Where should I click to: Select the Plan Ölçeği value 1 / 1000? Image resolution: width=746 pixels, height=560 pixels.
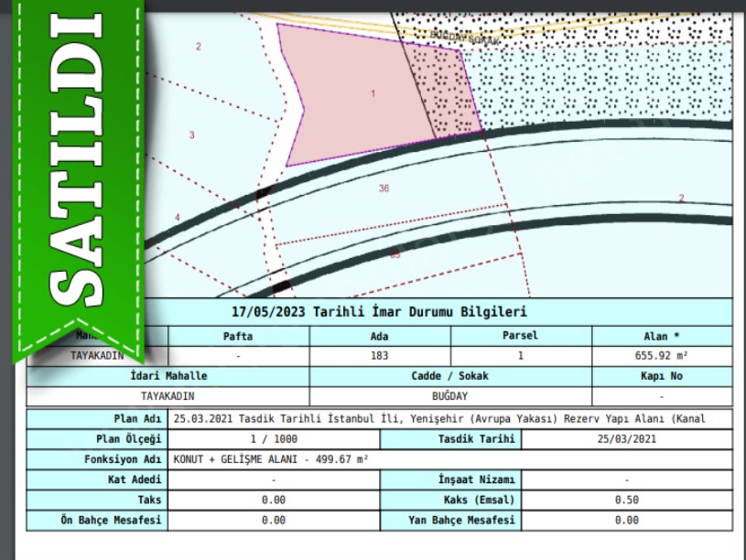(x=273, y=439)
